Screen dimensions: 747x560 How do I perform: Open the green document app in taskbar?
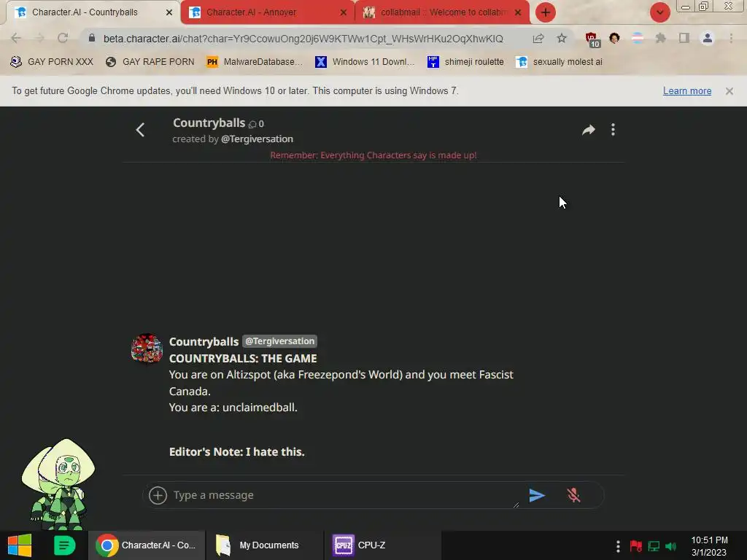[64, 545]
